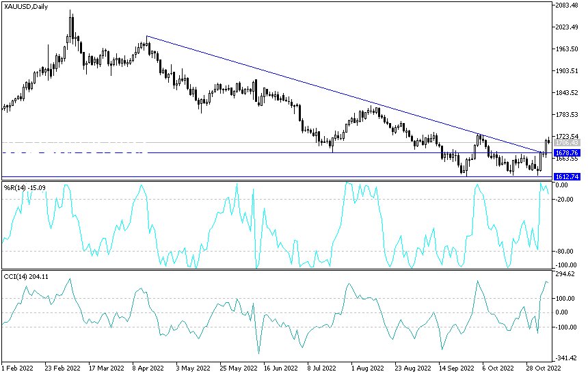Viewport: 588px width, 376px height.
Task: Select the 14 Sep 2022 date label
Action: [457, 368]
